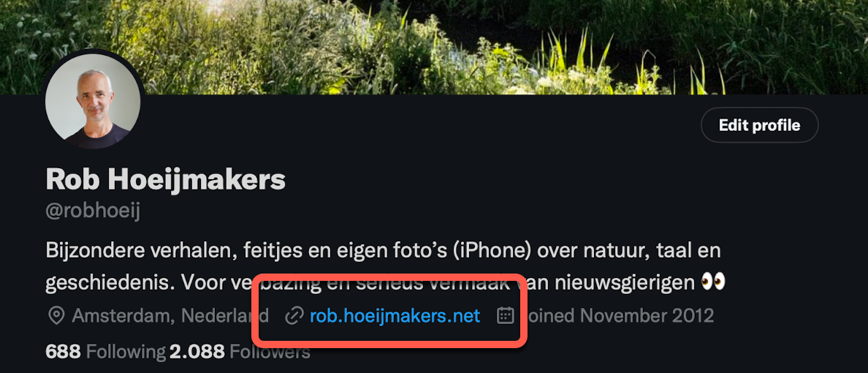Click the bio line starting with Bijzondere verhalen

point(383,251)
